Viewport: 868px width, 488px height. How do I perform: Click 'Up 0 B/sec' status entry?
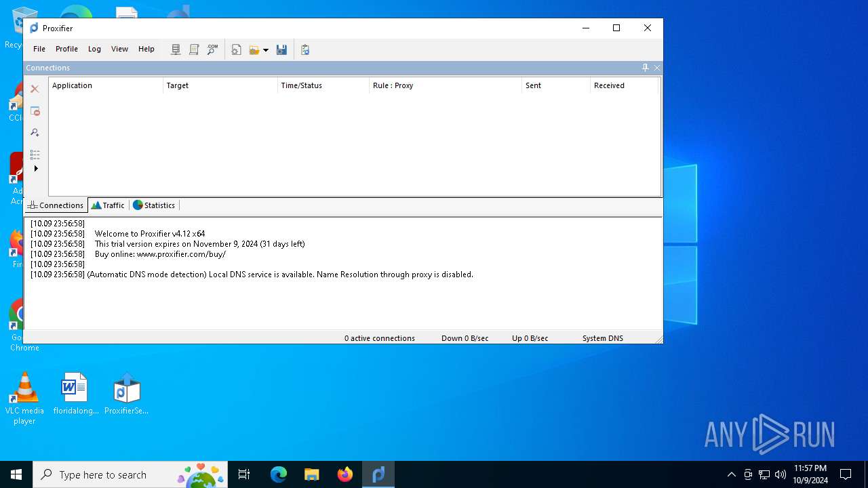coord(530,338)
